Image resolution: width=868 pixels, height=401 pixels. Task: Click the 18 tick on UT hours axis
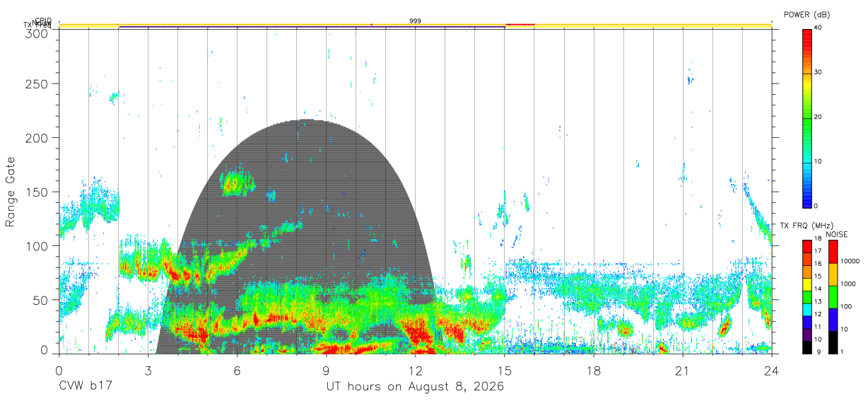pyautogui.click(x=594, y=371)
